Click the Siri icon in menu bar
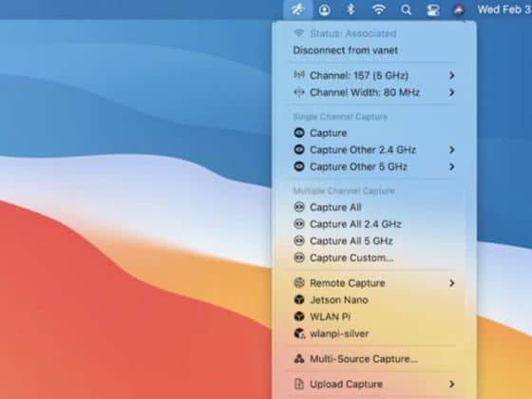532x399 pixels. click(459, 9)
